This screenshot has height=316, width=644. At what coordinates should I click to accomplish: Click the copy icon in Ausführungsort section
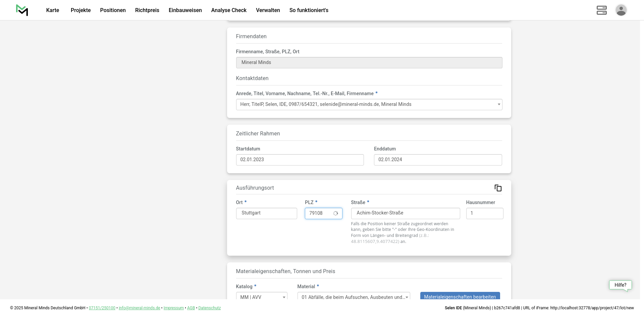coord(498,188)
